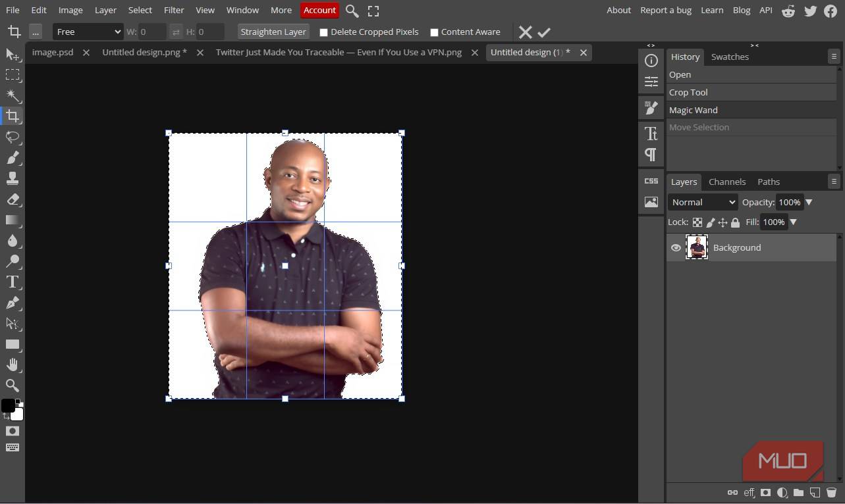Screen dimensions: 845x504
Task: Click the Straighten Layer button
Action: point(273,32)
